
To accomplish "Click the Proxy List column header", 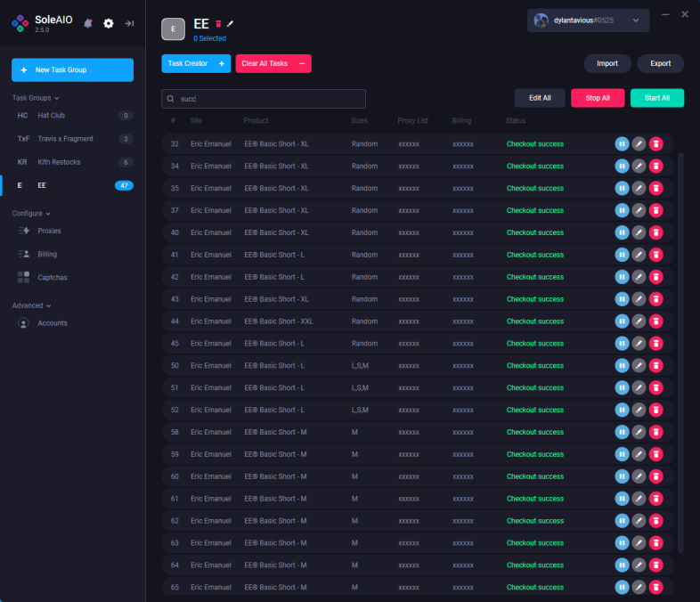I will (412, 120).
